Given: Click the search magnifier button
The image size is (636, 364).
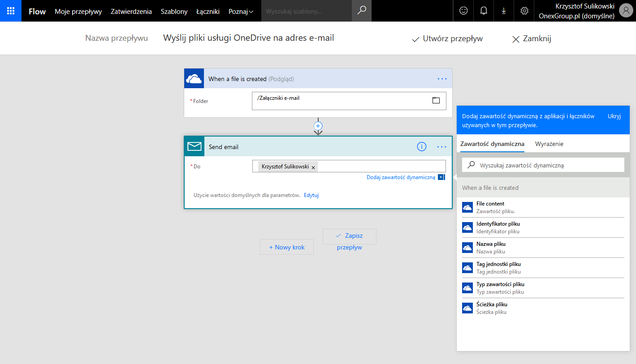Looking at the screenshot, I should coord(362,11).
